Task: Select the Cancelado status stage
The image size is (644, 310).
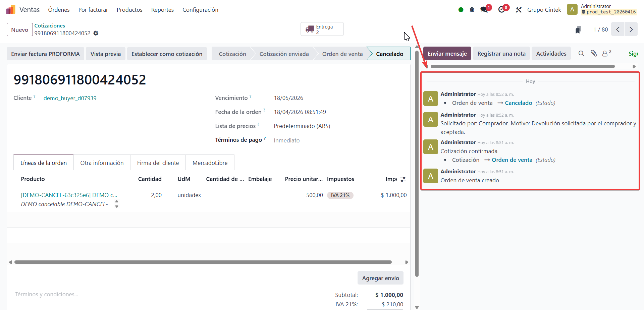Action: click(x=389, y=54)
